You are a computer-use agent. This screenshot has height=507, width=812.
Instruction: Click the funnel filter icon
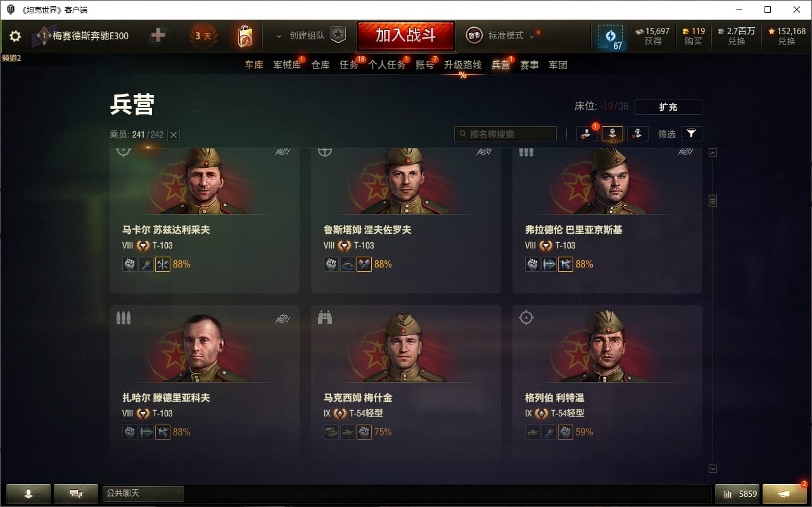coord(691,134)
